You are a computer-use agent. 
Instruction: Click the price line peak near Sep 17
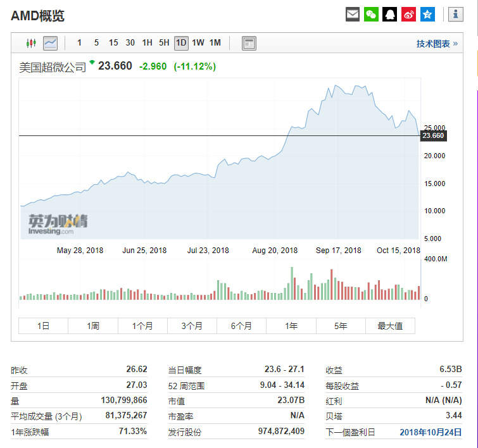[x=336, y=85]
